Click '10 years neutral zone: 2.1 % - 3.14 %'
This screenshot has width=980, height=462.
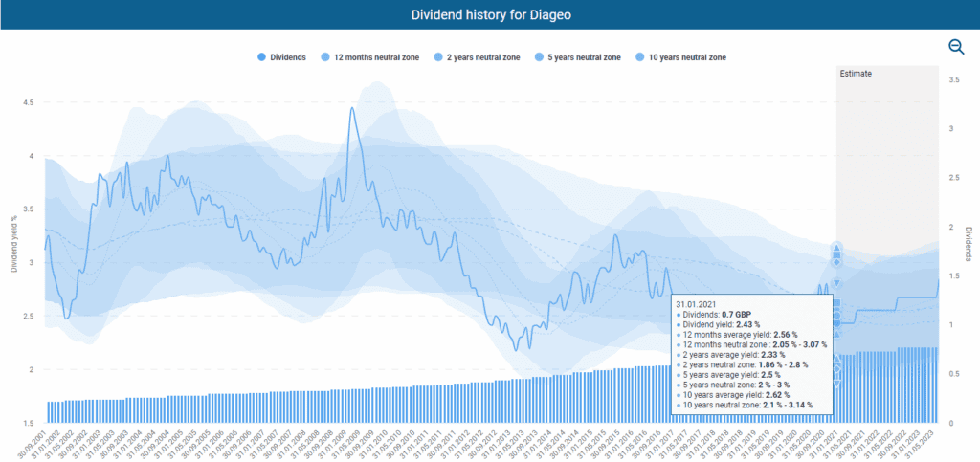tap(745, 405)
